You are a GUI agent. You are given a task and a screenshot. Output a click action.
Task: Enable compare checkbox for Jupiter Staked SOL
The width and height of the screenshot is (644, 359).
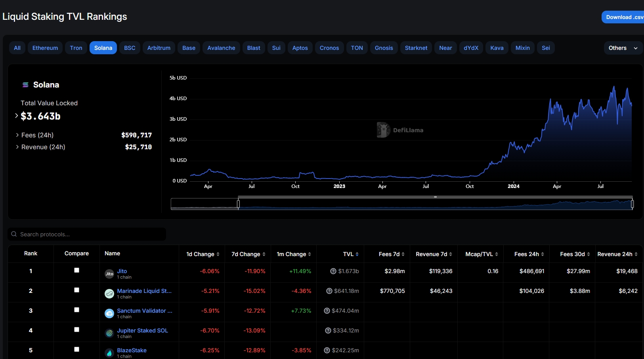pos(76,330)
